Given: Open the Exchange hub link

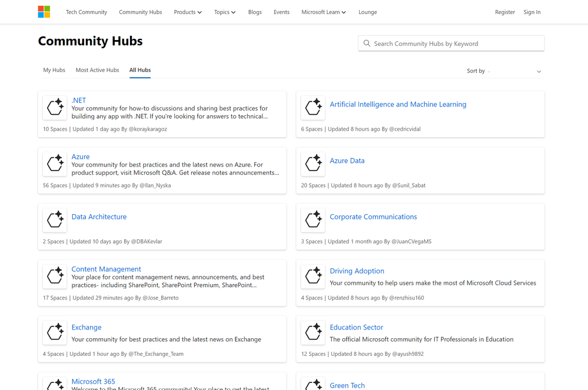Looking at the screenshot, I should 87,327.
